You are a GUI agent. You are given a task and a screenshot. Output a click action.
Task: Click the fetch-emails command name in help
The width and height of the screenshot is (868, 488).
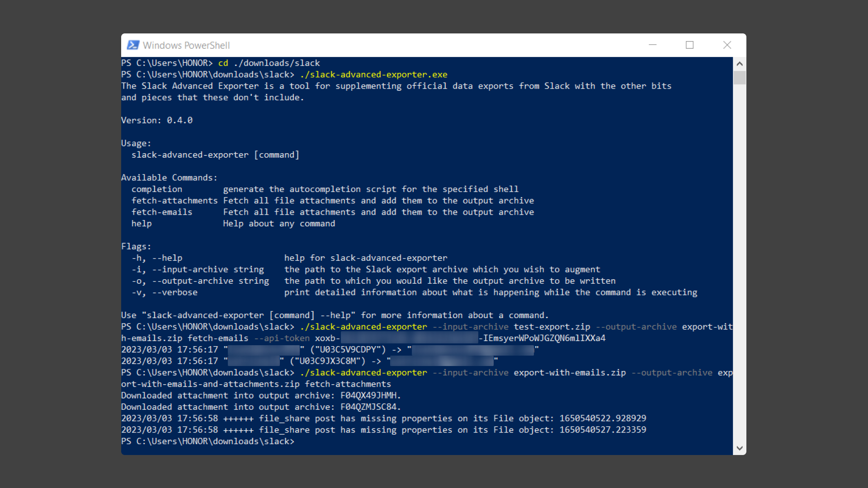(162, 212)
